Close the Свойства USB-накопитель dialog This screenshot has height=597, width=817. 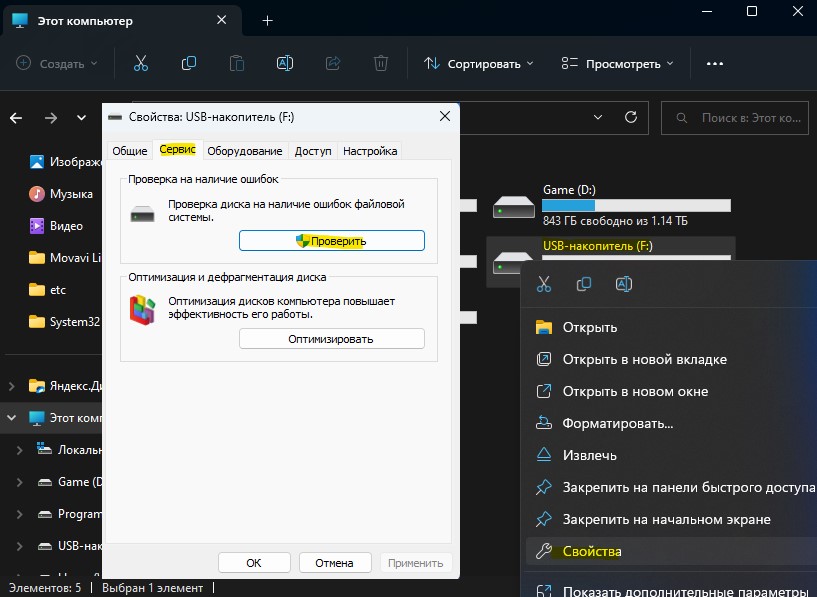(444, 116)
